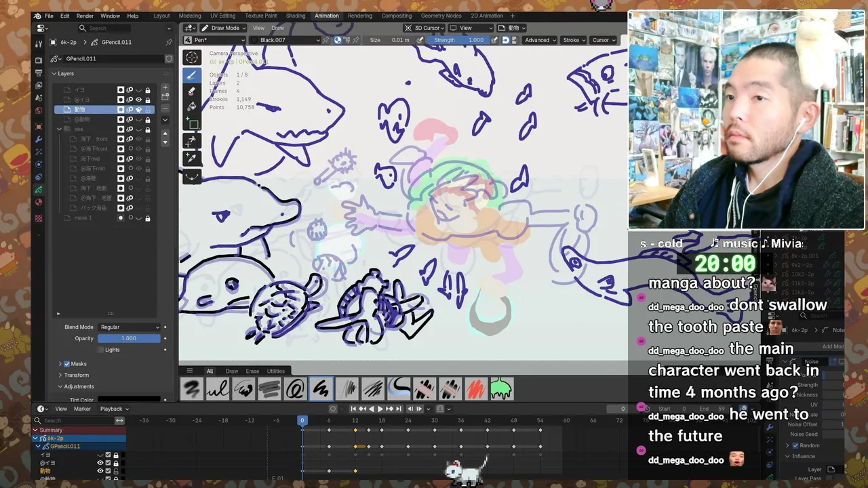This screenshot has height=488, width=868.
Task: Open the Tool properties tab
Action: click(39, 43)
